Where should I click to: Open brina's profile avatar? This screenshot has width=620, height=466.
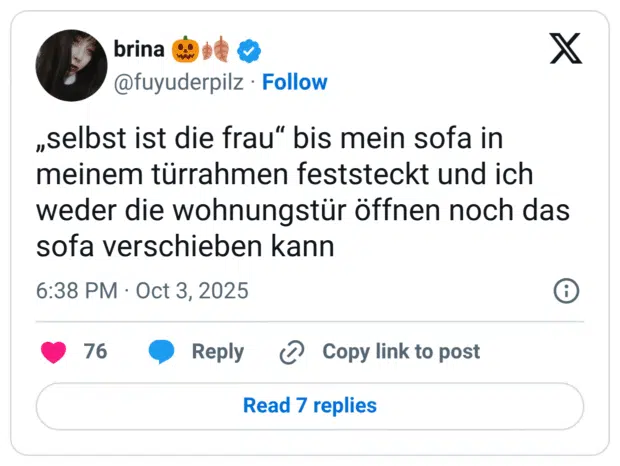[x=71, y=65]
